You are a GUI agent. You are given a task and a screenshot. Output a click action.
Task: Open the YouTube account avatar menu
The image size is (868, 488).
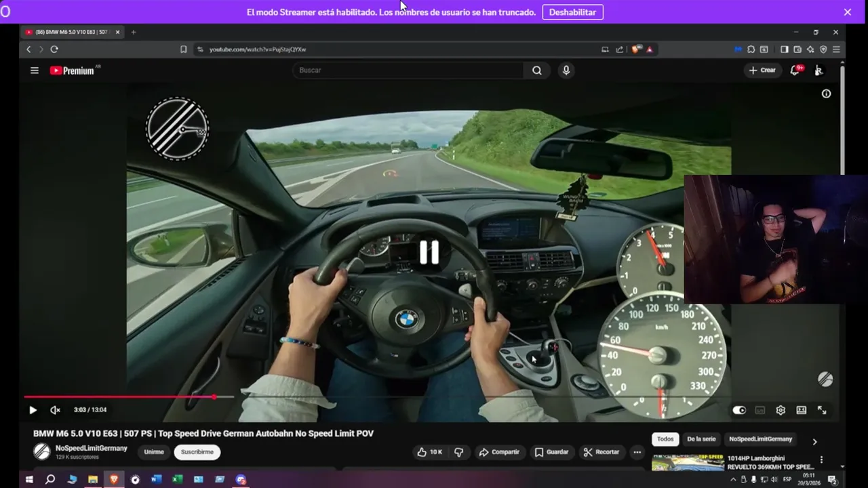click(818, 70)
